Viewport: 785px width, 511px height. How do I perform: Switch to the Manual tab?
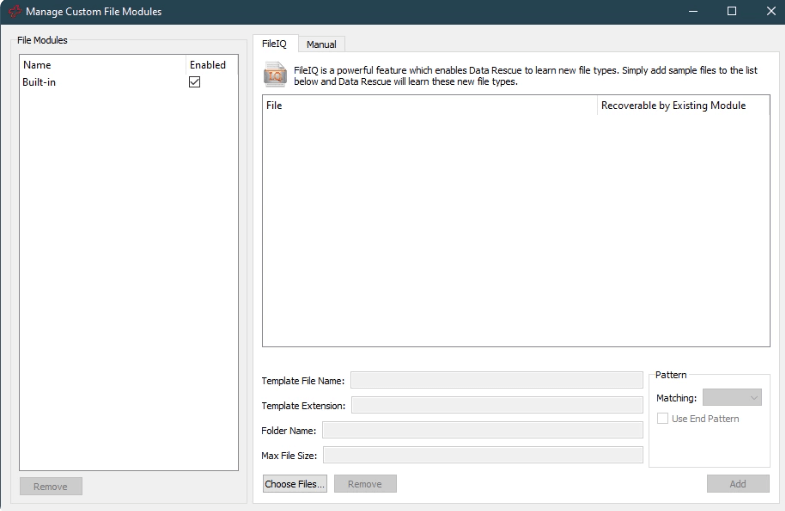pos(321,44)
